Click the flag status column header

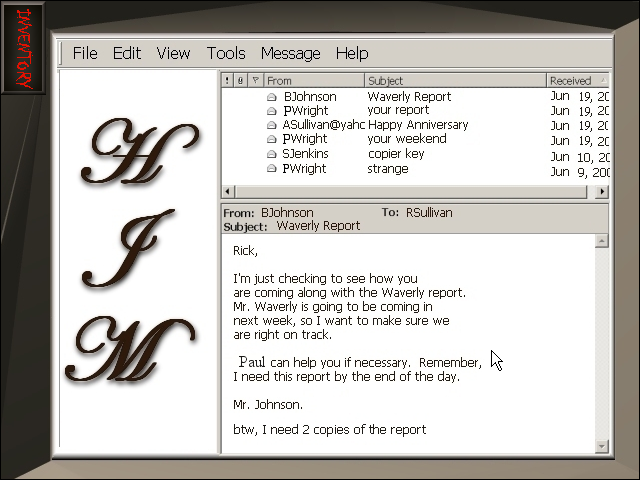pyautogui.click(x=255, y=80)
